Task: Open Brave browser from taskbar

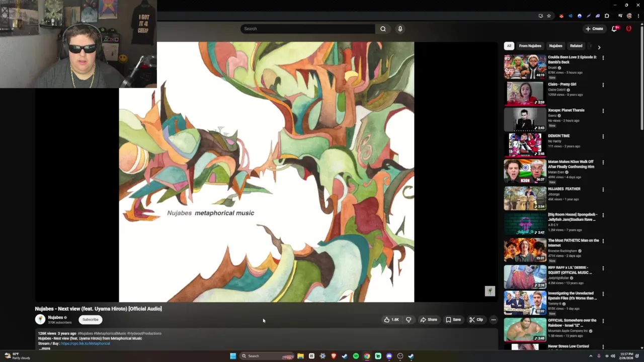Action: (334, 356)
